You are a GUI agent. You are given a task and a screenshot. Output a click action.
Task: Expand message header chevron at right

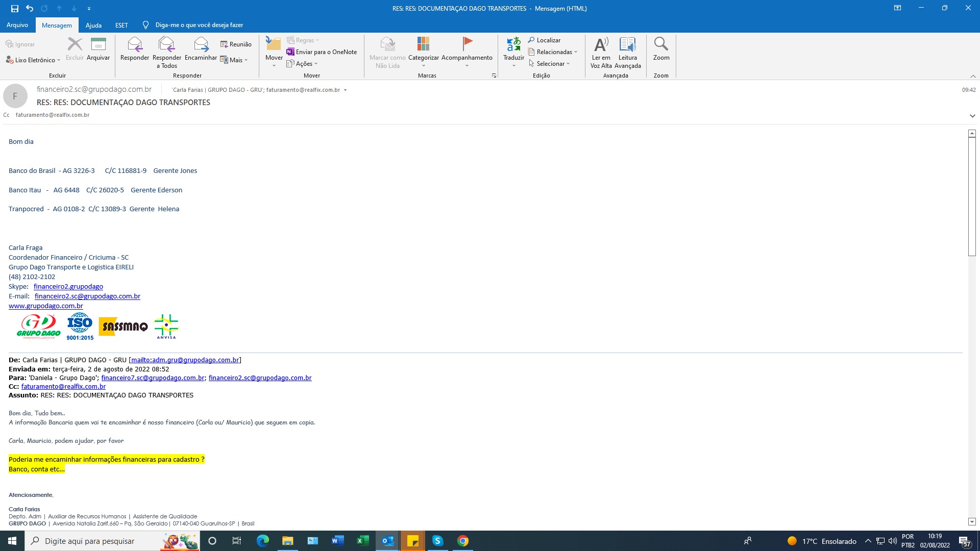[972, 116]
